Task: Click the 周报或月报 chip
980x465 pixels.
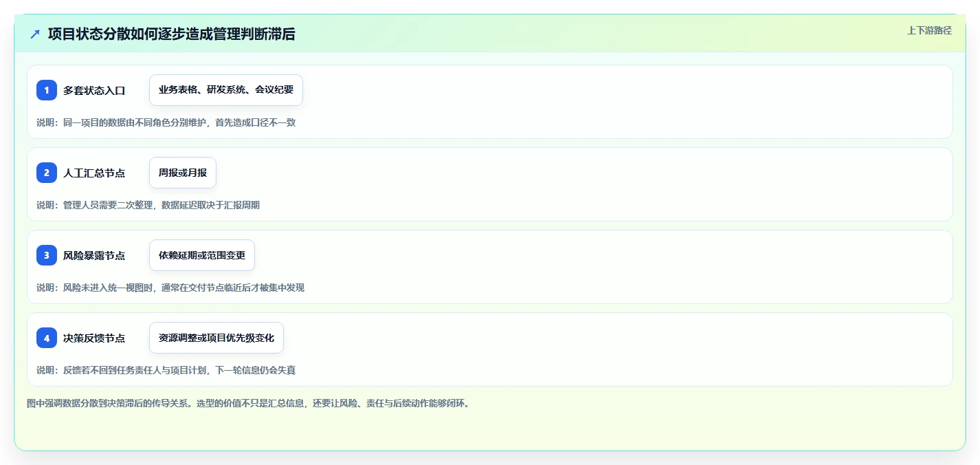Action: (183, 173)
